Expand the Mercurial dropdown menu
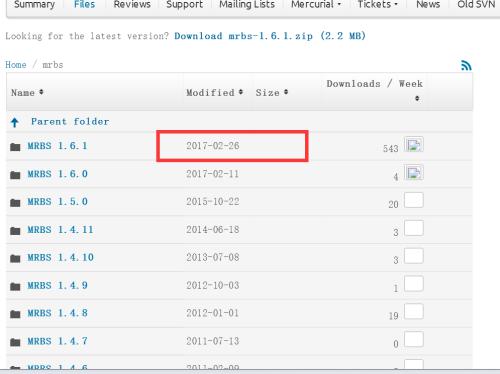 coord(316,4)
